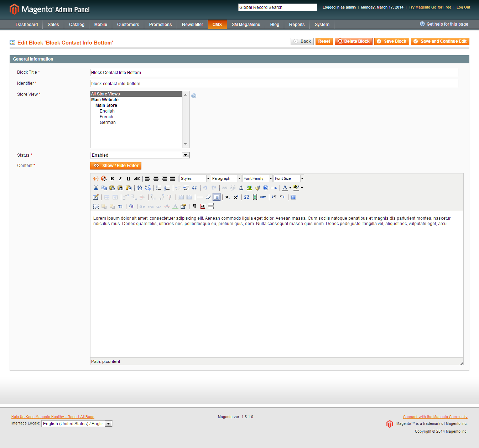Image resolution: width=479 pixels, height=448 pixels.
Task: Justify text fully in editor
Action: point(172,178)
